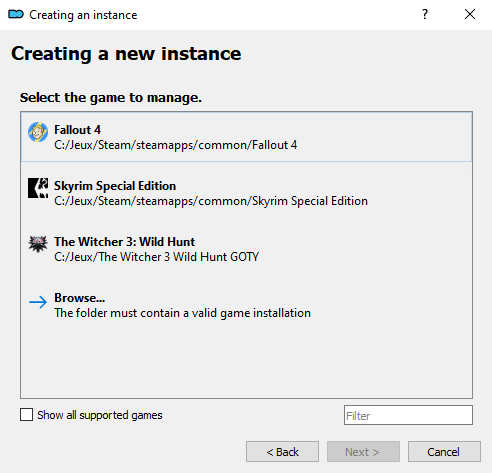The width and height of the screenshot is (492, 473).
Task: Click the Witcher 3 wolf medallion icon
Action: pos(38,244)
